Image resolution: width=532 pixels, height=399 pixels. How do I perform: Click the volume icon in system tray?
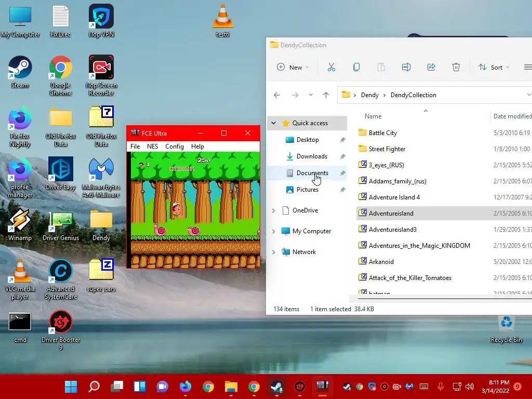coord(470,387)
